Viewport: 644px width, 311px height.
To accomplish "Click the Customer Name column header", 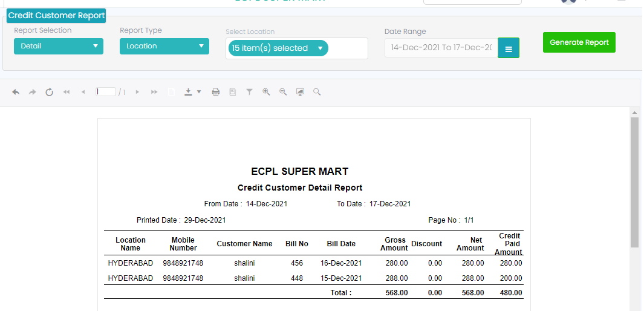I will point(244,244).
